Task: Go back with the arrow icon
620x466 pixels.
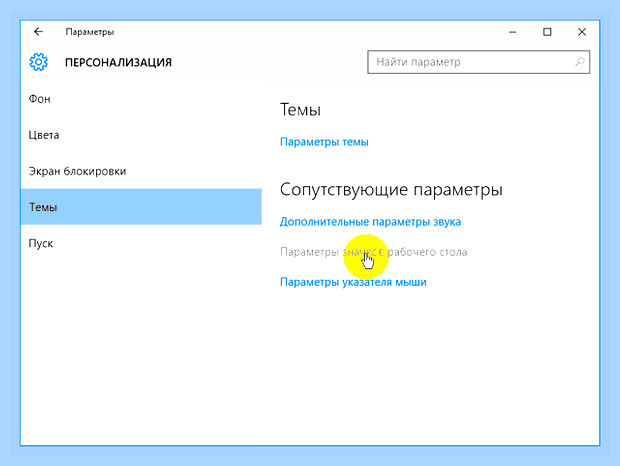Action: 38,32
